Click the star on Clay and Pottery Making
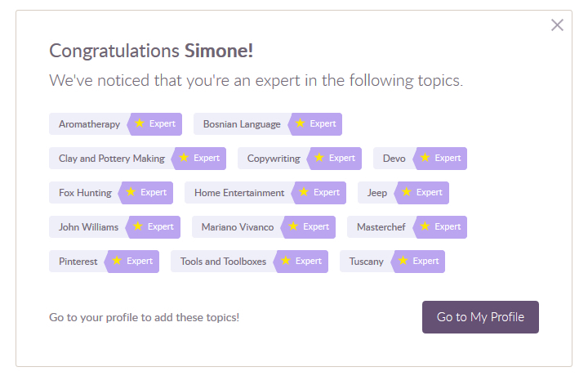 184,159
